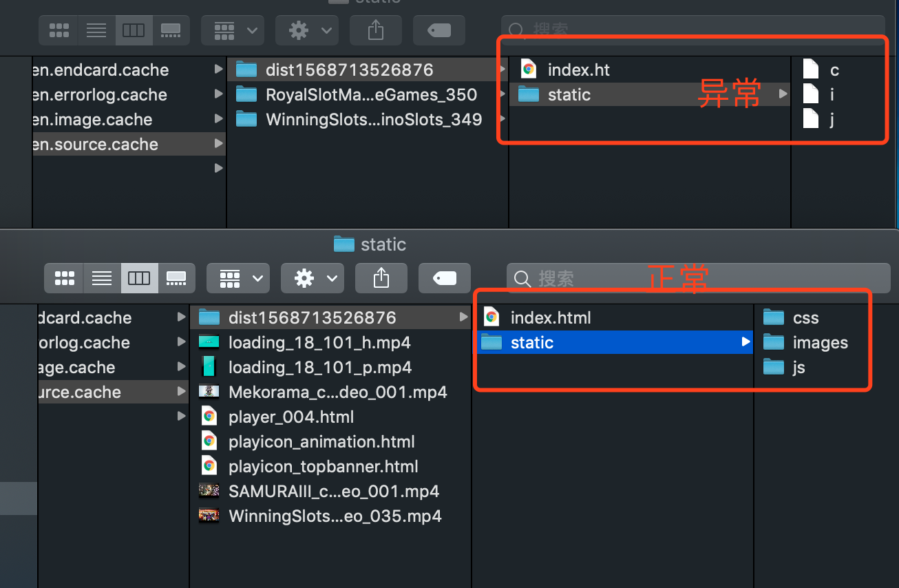
Task: Select Mekorama_c...deo_001.mp4 file
Action: click(330, 392)
